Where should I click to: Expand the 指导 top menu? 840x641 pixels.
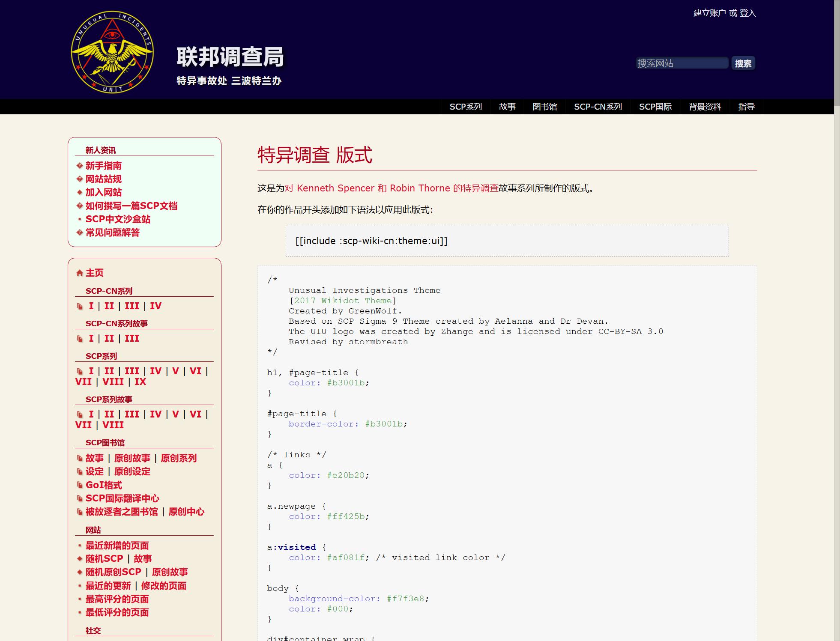tap(746, 107)
